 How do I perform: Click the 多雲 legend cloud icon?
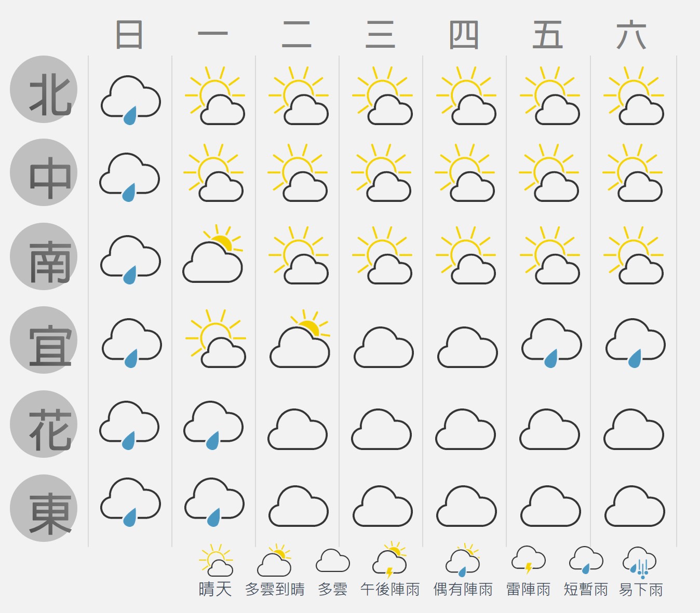(x=333, y=561)
